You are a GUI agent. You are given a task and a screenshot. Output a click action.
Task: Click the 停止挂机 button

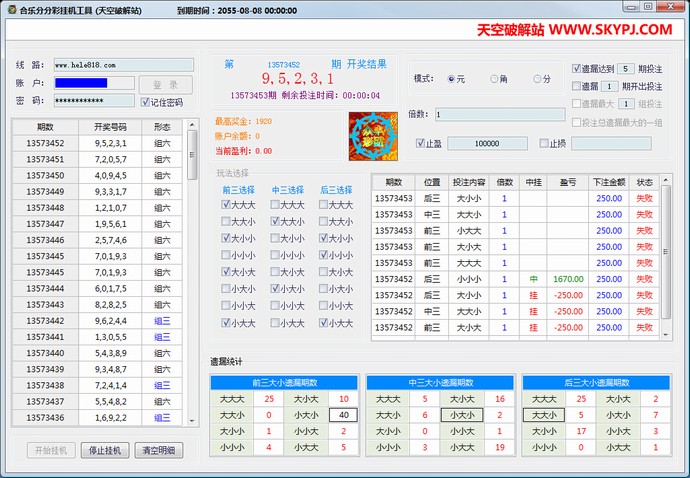(106, 451)
